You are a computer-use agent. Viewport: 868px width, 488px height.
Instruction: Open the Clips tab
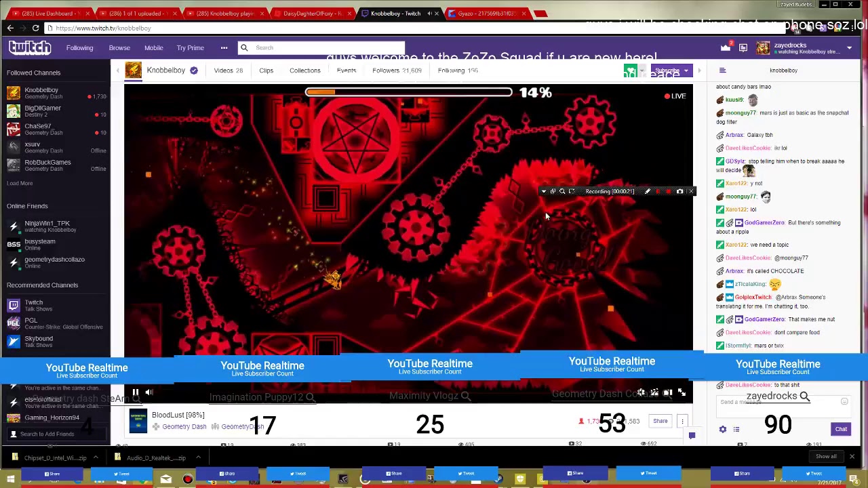coord(266,70)
